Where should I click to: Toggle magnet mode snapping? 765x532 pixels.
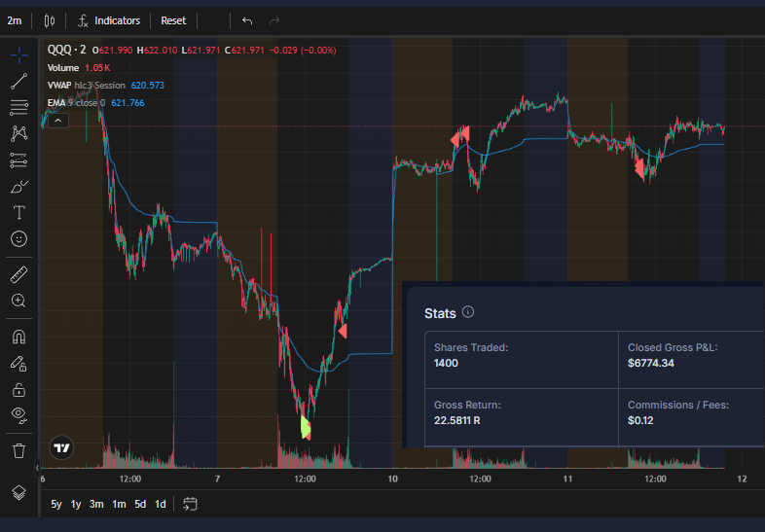tap(19, 337)
